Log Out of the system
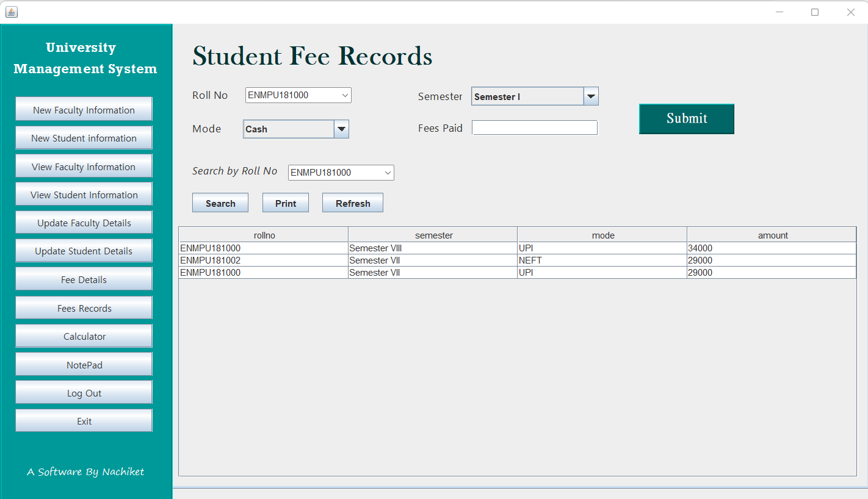Viewport: 868px width, 499px height. point(84,392)
